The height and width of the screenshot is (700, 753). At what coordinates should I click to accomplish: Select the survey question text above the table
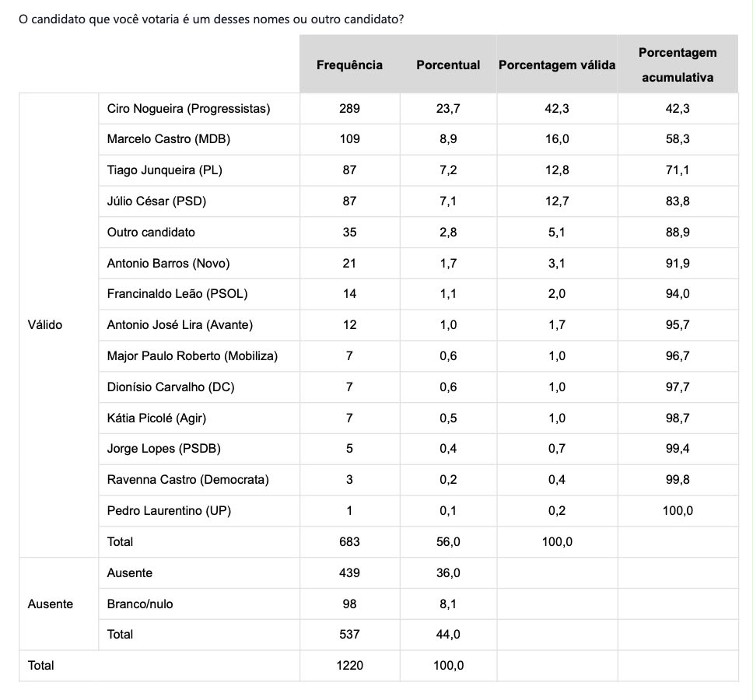pos(212,19)
